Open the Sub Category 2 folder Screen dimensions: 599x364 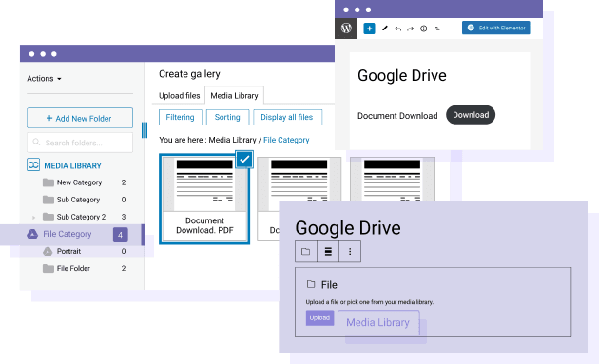(x=81, y=217)
